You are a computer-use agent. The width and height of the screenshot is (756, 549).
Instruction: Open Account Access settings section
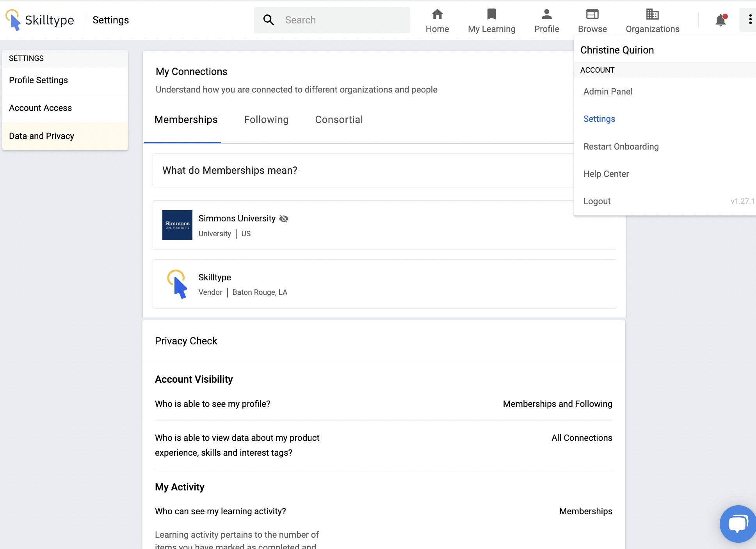pyautogui.click(x=41, y=108)
